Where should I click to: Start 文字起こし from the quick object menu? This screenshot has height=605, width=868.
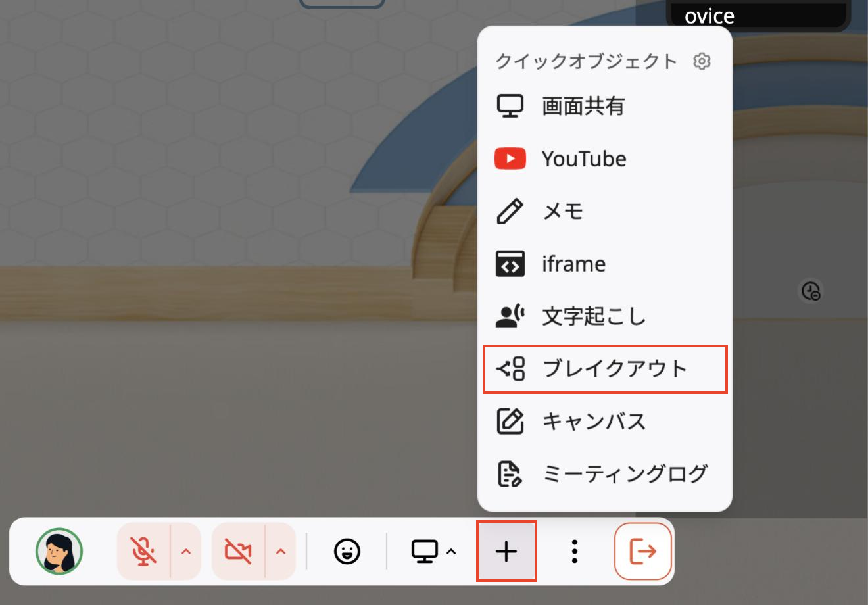coord(604,316)
